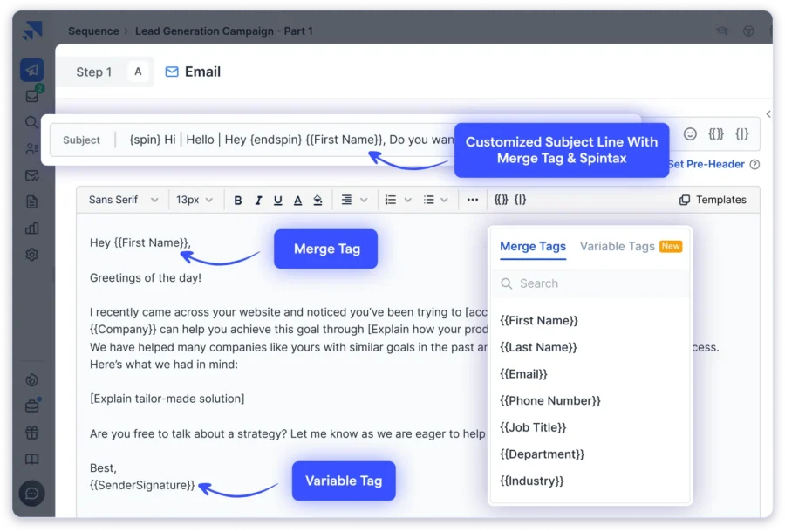
Task: Select the {{Department}} merge tag
Action: pos(542,454)
